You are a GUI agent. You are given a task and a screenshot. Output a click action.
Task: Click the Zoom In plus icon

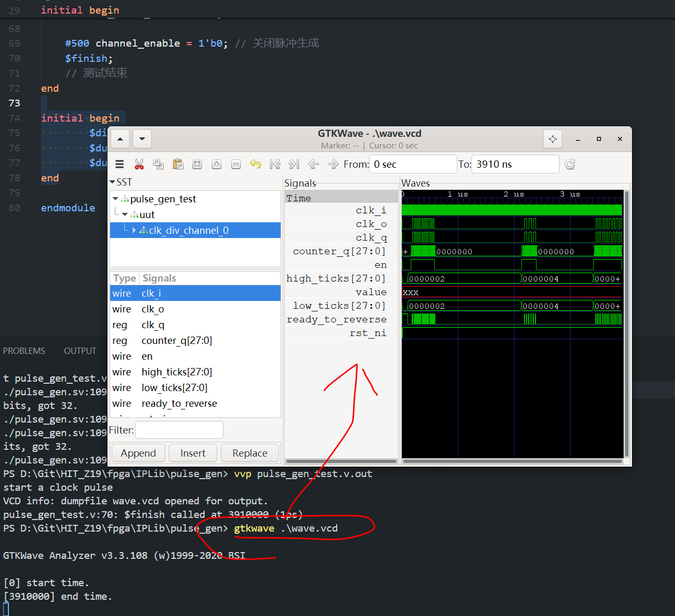(217, 164)
